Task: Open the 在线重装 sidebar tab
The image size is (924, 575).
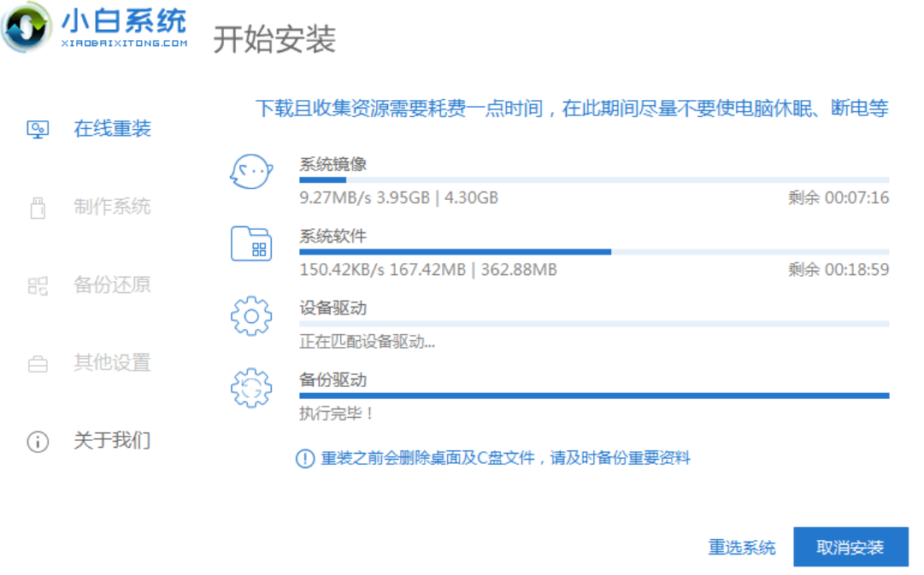Action: pos(112,129)
